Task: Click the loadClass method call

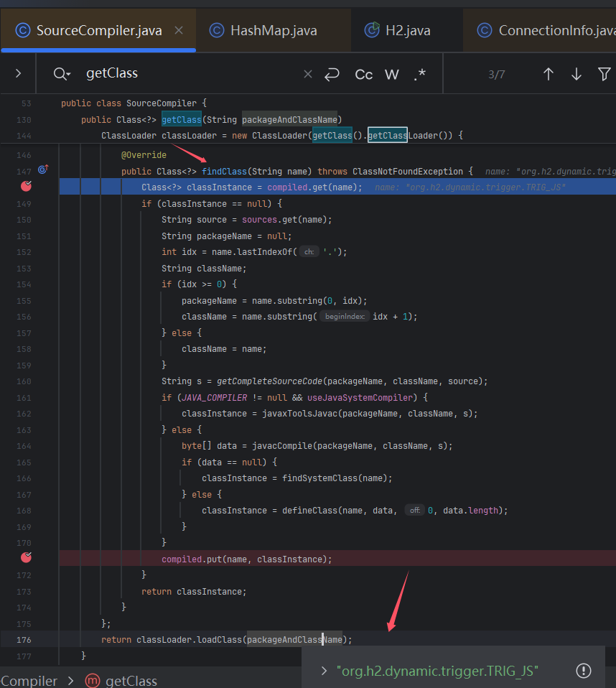Action: point(220,640)
